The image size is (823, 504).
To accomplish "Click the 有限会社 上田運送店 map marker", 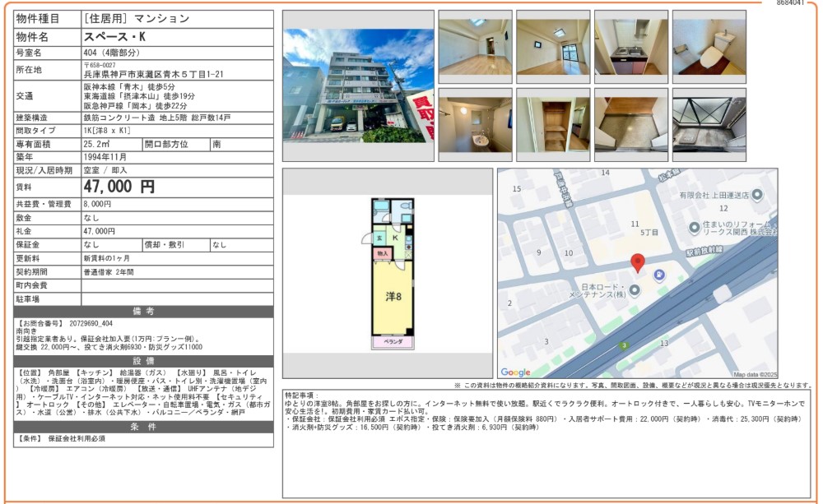I will pos(756,194).
